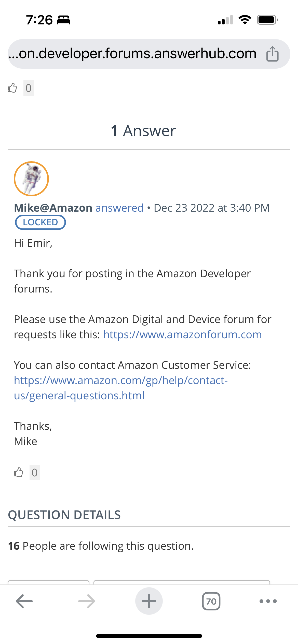
Task: Toggle the like count on Mike's reply
Action: tap(34, 472)
